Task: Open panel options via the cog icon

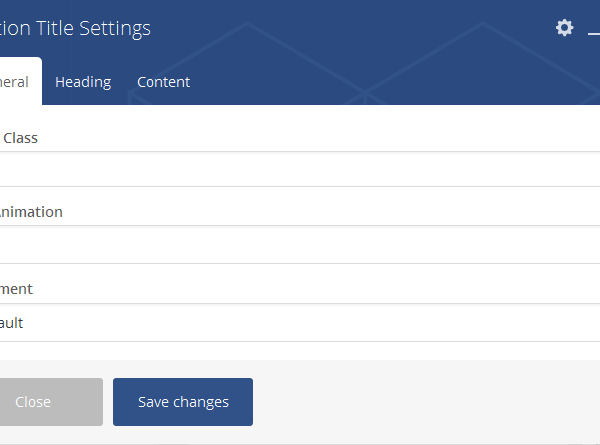Action: [x=565, y=28]
